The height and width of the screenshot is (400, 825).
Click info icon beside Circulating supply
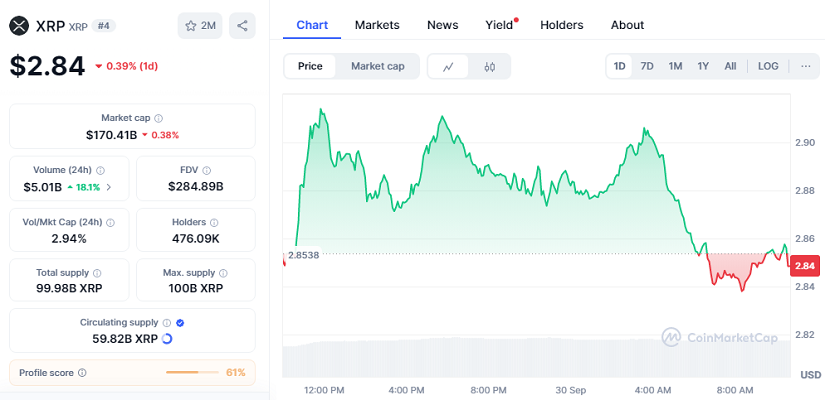tap(167, 323)
